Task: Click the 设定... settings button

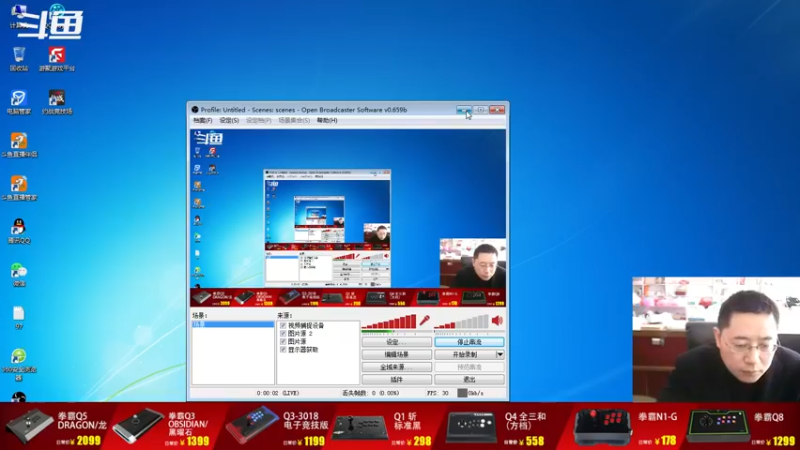Action: (x=396, y=342)
